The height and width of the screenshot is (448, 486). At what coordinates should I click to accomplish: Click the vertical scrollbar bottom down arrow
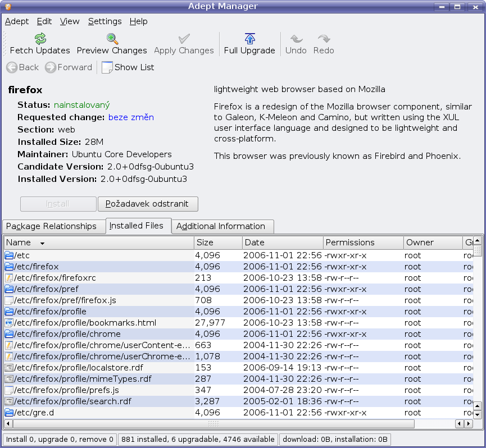click(x=478, y=414)
